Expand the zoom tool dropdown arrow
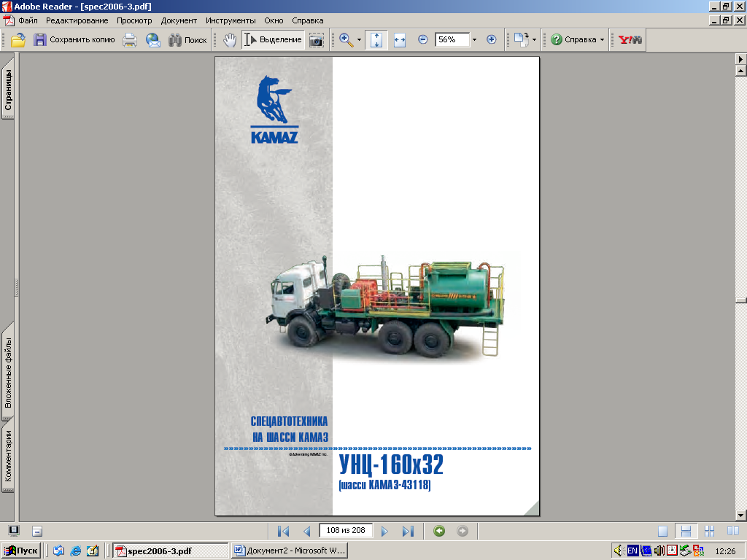Image resolution: width=747 pixels, height=560 pixels. click(x=359, y=40)
